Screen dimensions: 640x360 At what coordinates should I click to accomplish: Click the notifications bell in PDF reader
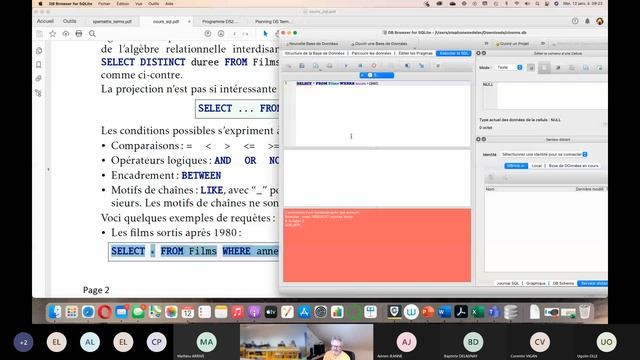(587, 21)
